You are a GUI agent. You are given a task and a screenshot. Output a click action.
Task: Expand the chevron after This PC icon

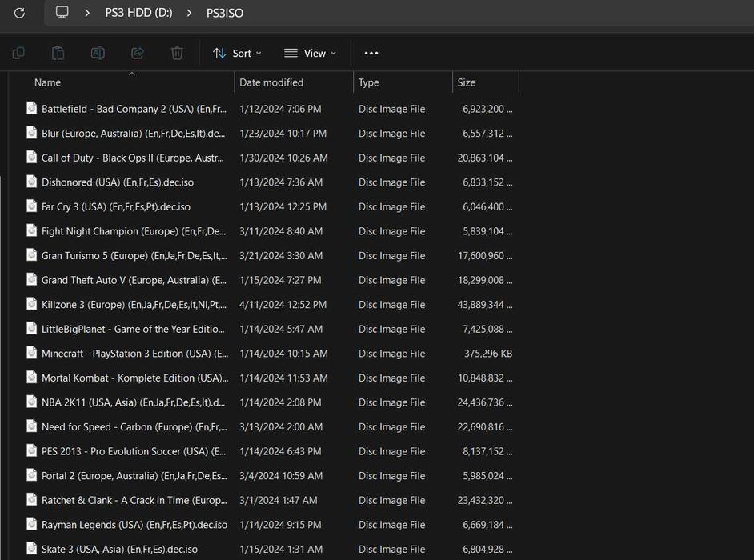(87, 13)
